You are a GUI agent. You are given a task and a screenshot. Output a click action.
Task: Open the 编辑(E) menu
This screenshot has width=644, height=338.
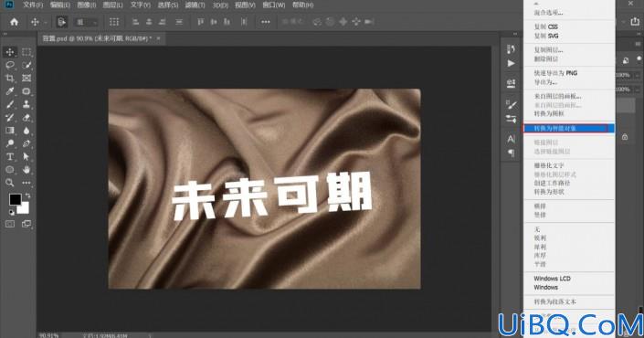(x=60, y=5)
